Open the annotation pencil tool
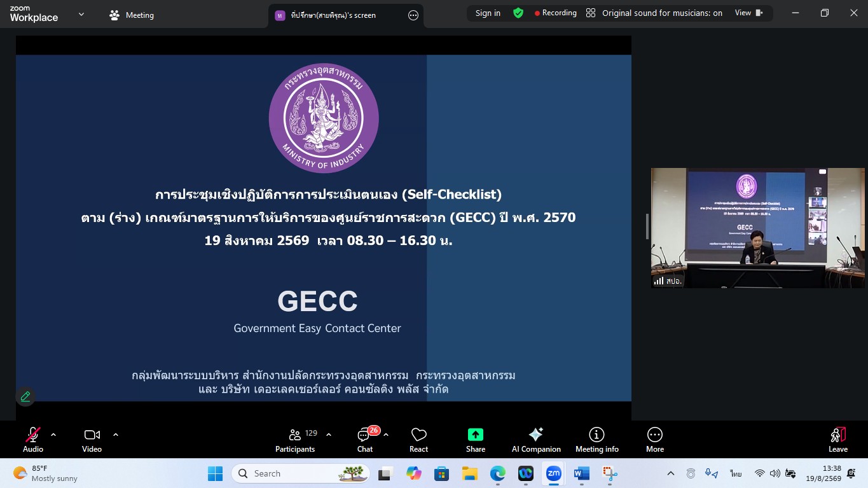Image resolution: width=868 pixels, height=488 pixels. coord(25,396)
